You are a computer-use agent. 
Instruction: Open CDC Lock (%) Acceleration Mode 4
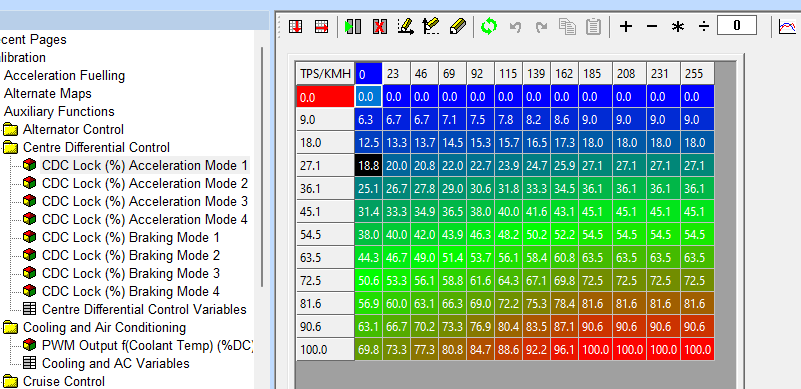point(145,219)
